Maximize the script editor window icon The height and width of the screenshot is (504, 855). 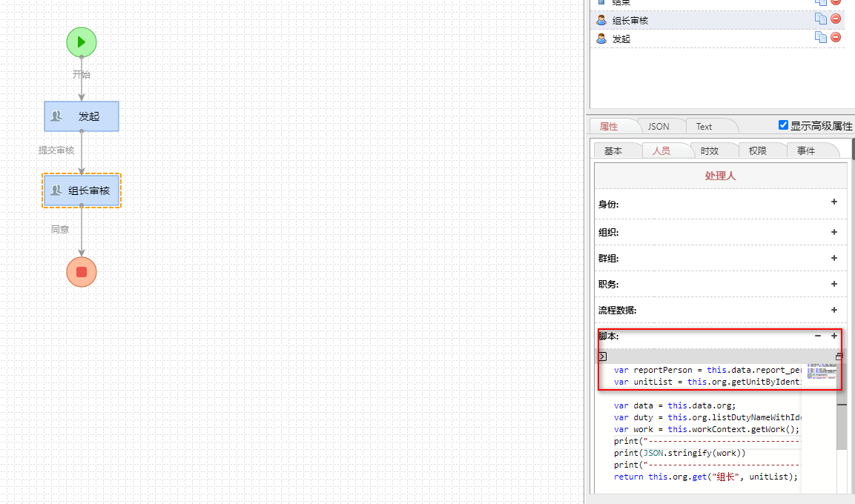tap(839, 357)
